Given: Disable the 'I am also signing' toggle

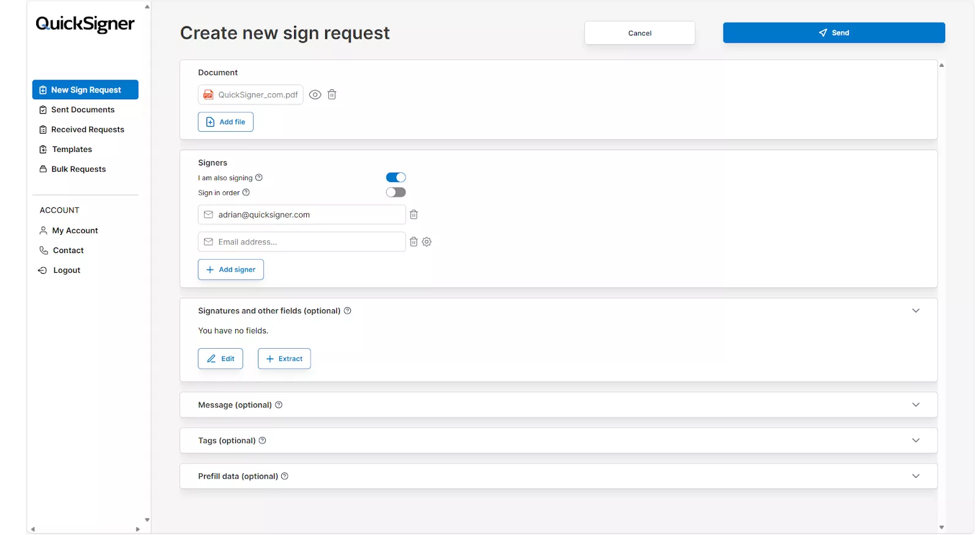Looking at the screenshot, I should (396, 178).
